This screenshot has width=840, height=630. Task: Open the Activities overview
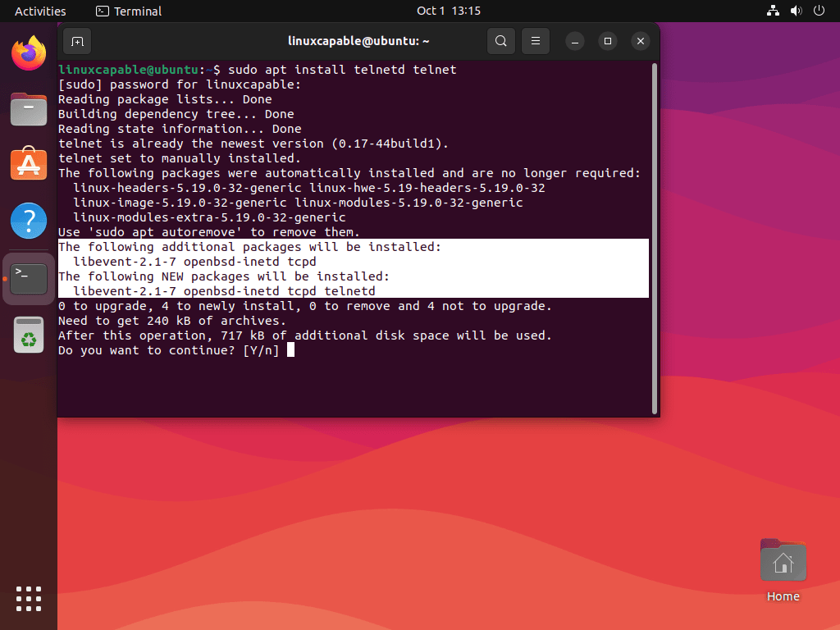pyautogui.click(x=39, y=11)
